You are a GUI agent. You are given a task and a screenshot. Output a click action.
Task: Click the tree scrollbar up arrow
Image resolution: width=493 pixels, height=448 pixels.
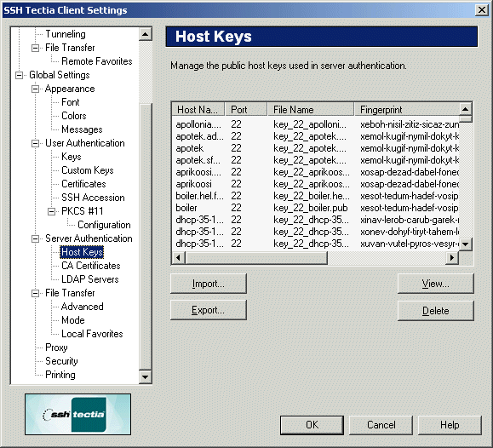[146, 34]
